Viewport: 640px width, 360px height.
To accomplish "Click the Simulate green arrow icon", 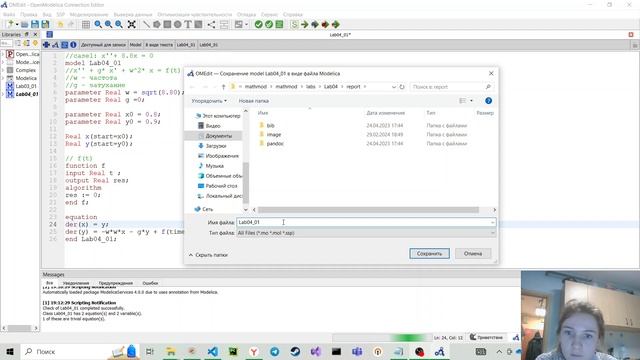I will pos(304,24).
